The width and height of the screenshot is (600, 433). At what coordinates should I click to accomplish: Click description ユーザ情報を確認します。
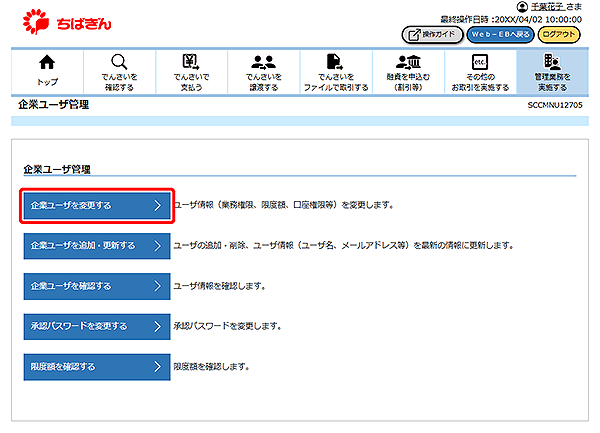(x=219, y=286)
